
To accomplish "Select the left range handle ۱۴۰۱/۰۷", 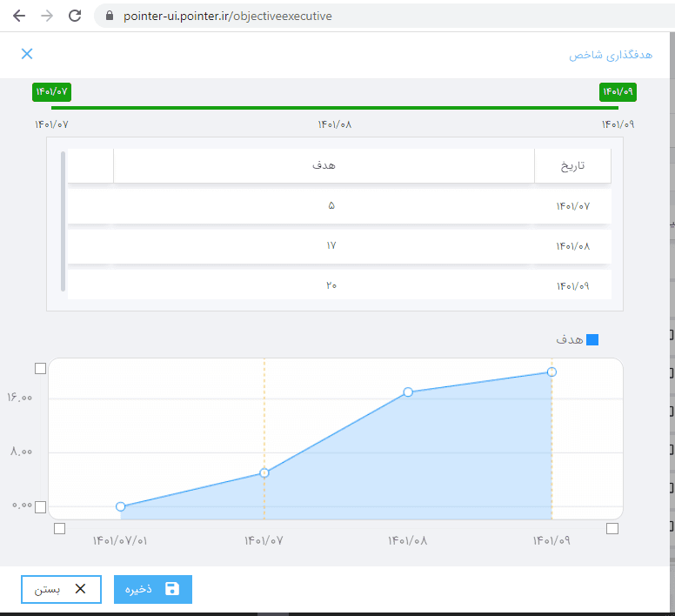I will pos(51,92).
